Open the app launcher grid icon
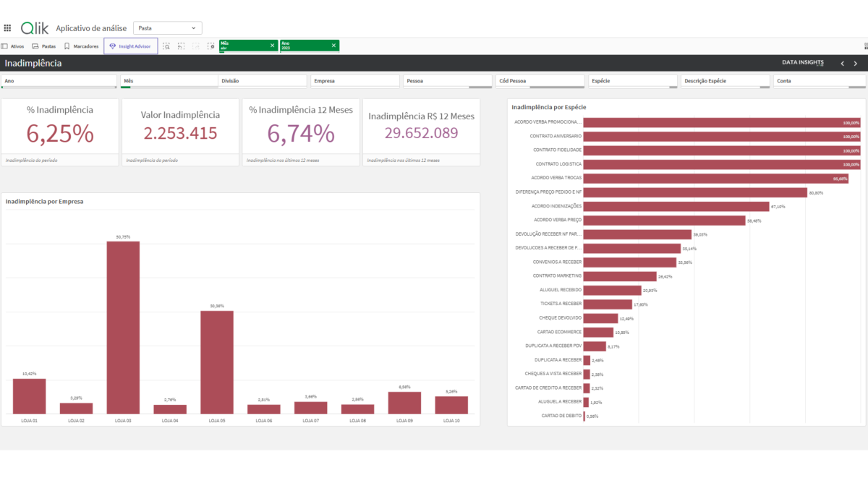Screen dimensions: 868x488 tap(7, 28)
